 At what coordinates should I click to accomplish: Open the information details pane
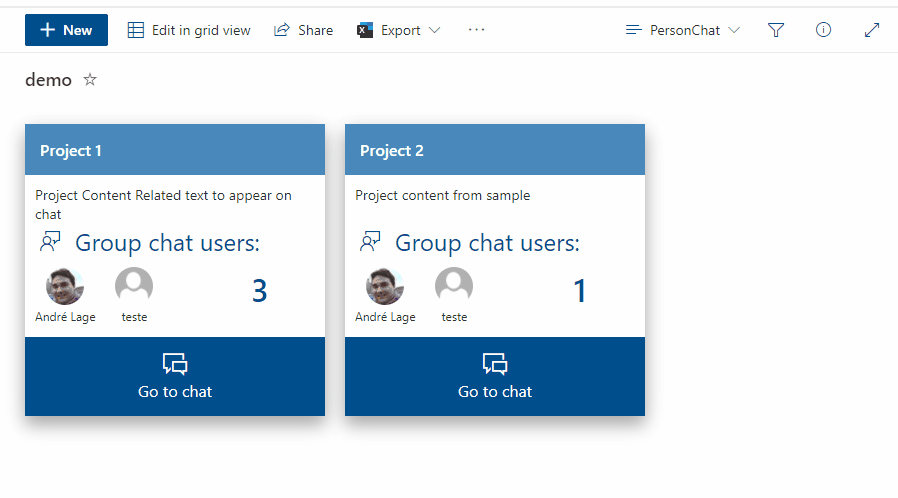pyautogui.click(x=823, y=30)
